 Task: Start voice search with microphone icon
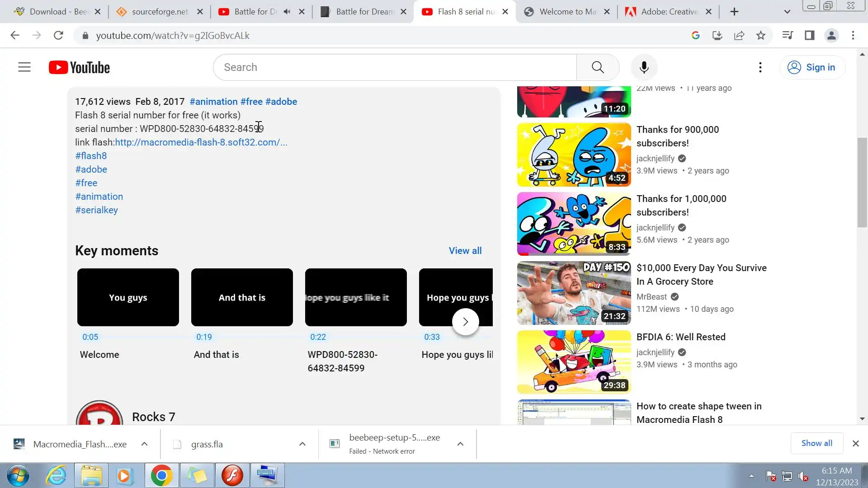click(644, 67)
